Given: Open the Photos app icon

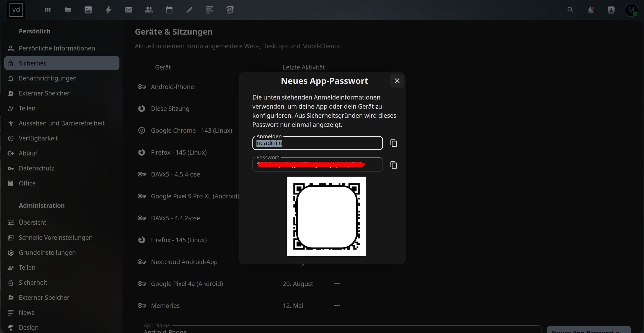Looking at the screenshot, I should 88,10.
